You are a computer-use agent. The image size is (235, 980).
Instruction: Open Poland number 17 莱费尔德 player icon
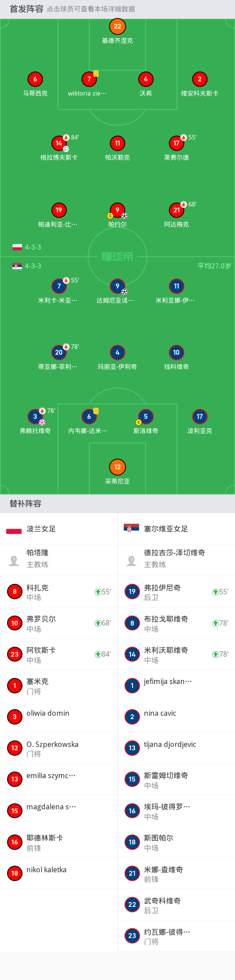[176, 143]
